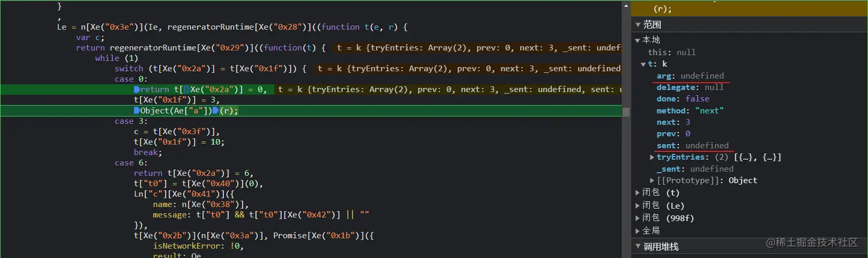Collapse the 范围 scope section
868x258 pixels.
tap(637, 25)
